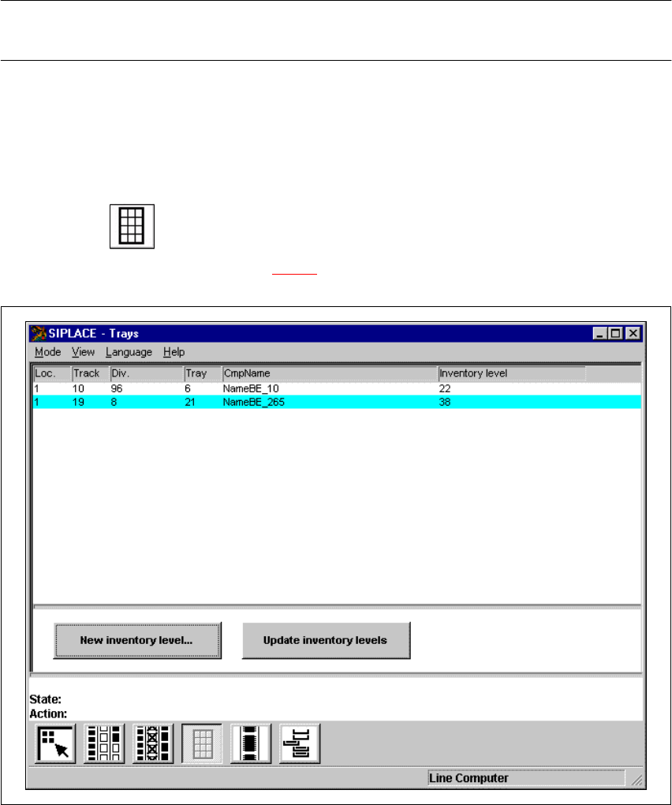This screenshot has height=805, width=672.
Task: Close the SIPLACE Trays window
Action: coord(633,333)
